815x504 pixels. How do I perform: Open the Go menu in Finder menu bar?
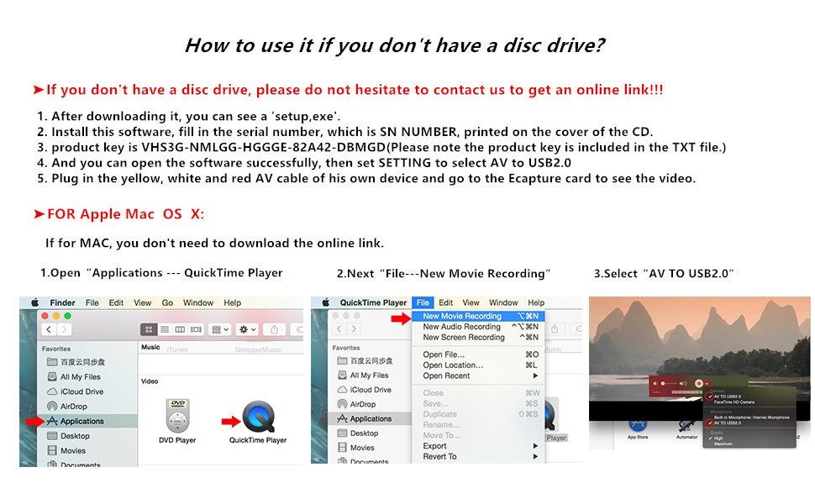(167, 302)
